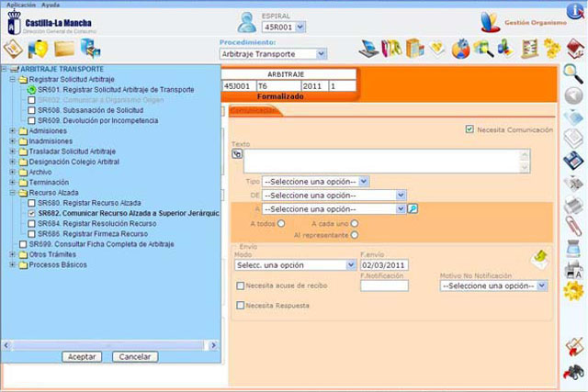Click the paperclip attachment icon
This screenshot has height=392, width=588.
[x=572, y=225]
